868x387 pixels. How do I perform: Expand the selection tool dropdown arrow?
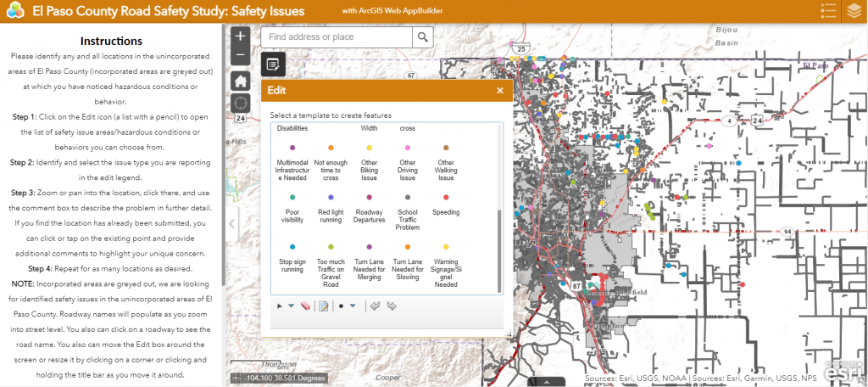[292, 306]
